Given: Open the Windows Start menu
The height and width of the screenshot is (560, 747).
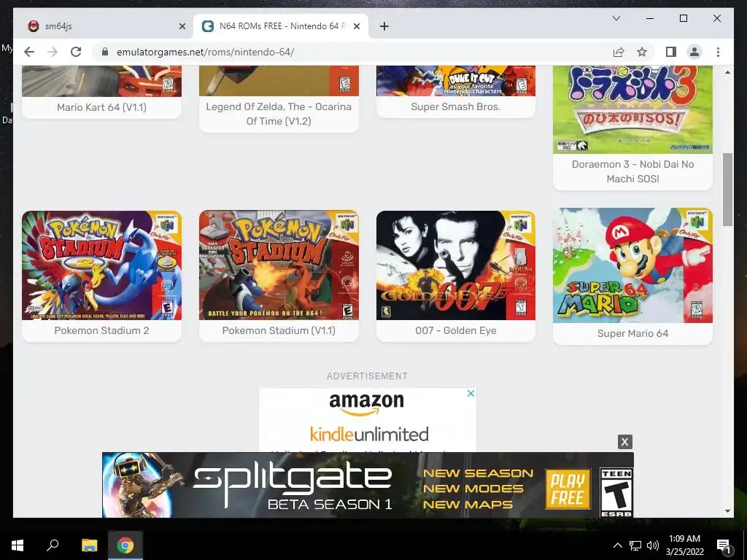Looking at the screenshot, I should (x=18, y=545).
